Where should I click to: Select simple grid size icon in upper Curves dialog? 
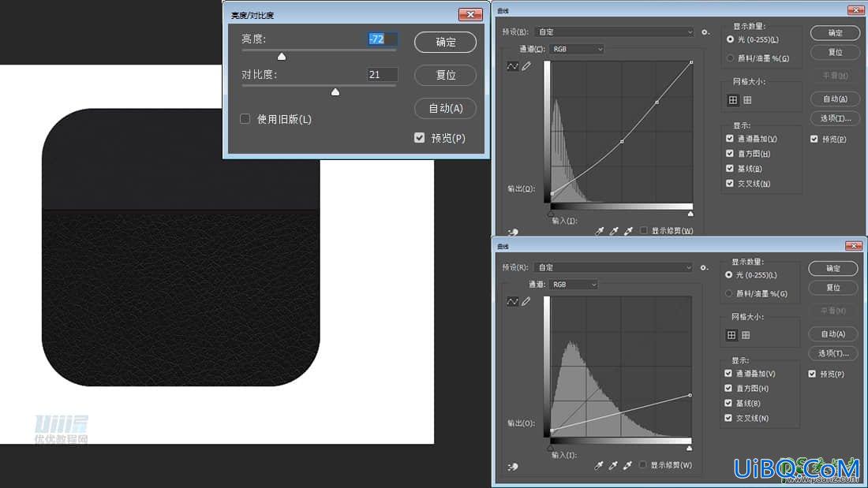coord(733,100)
